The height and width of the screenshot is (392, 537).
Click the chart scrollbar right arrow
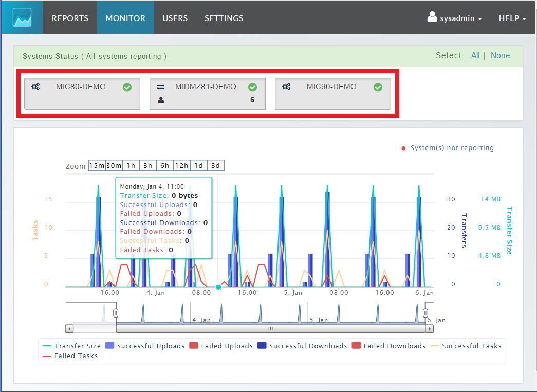pyautogui.click(x=430, y=329)
